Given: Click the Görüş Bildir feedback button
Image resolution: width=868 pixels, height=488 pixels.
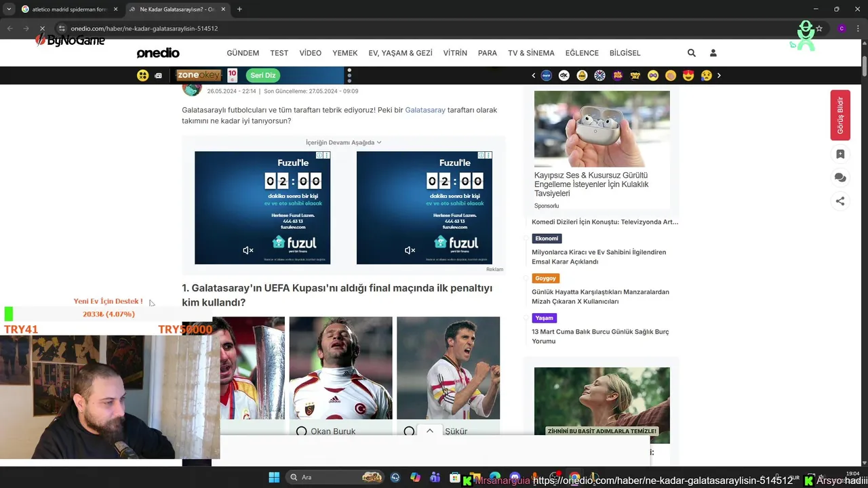Looking at the screenshot, I should click(x=840, y=115).
